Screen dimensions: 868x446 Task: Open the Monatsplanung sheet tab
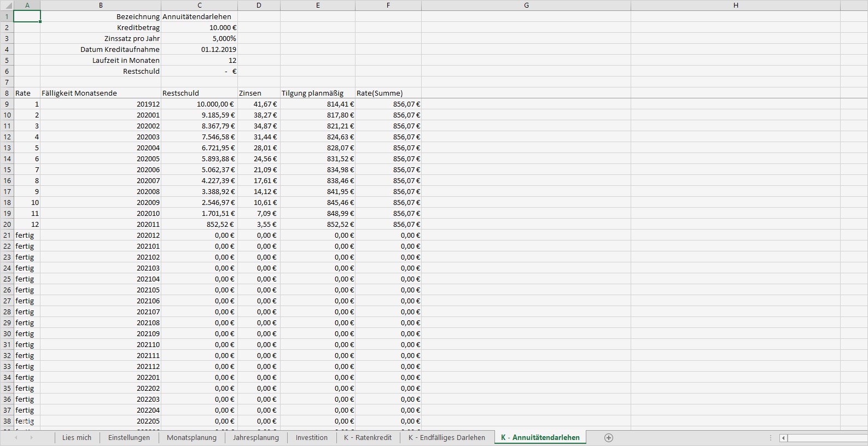click(191, 437)
